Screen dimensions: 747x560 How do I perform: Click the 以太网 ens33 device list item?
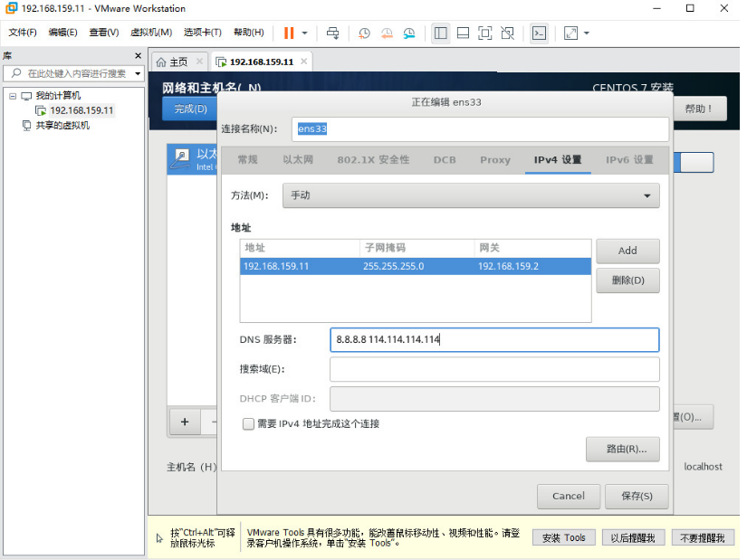coord(193,159)
